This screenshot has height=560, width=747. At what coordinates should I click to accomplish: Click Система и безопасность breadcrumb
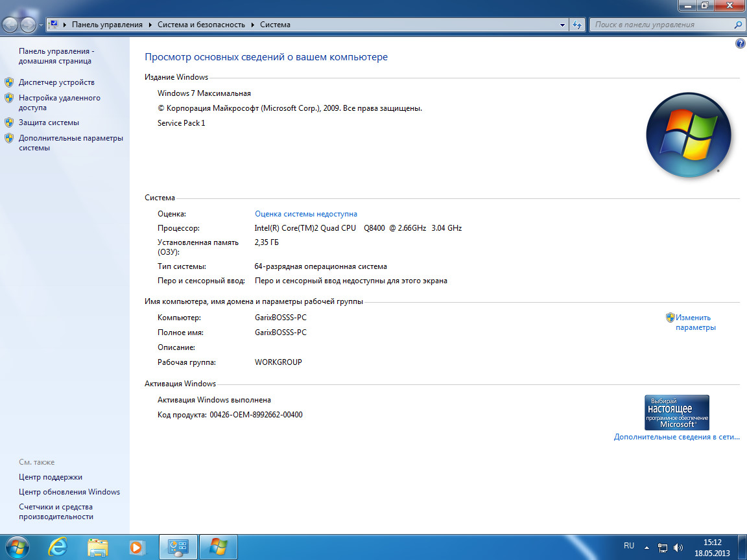[201, 25]
